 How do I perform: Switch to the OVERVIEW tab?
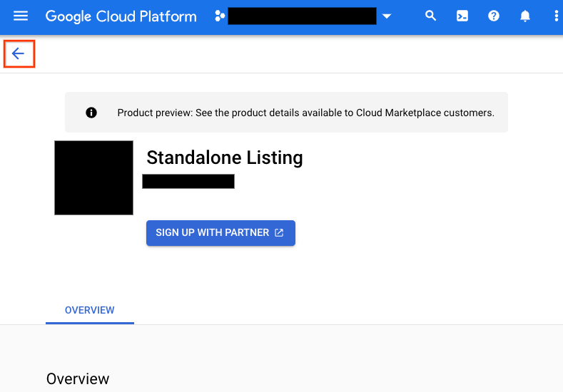click(x=89, y=310)
